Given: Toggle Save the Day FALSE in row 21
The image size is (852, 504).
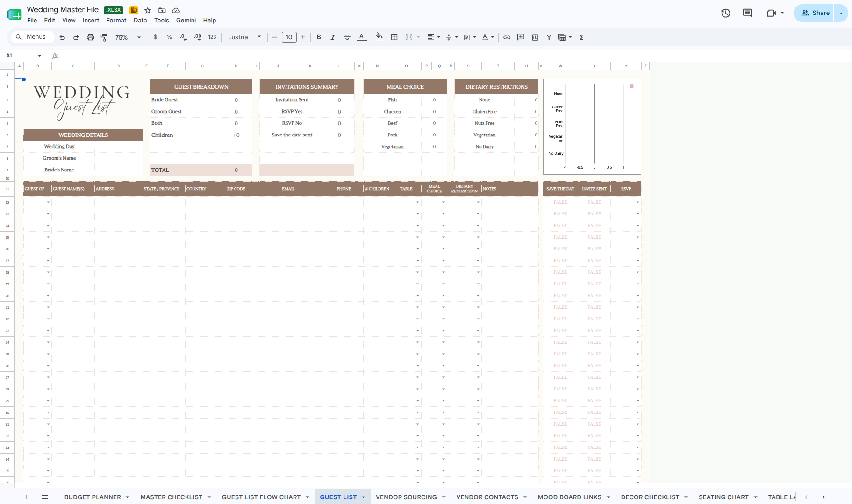Looking at the screenshot, I should [x=560, y=307].
